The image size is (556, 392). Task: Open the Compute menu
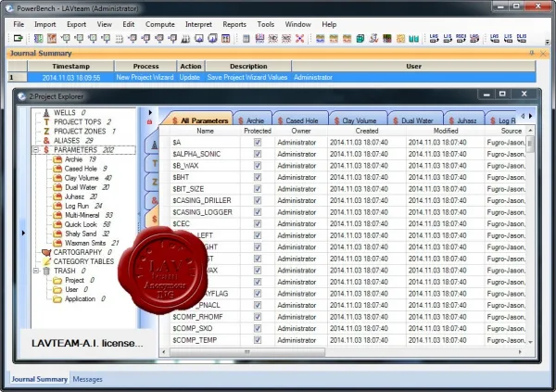click(x=160, y=24)
